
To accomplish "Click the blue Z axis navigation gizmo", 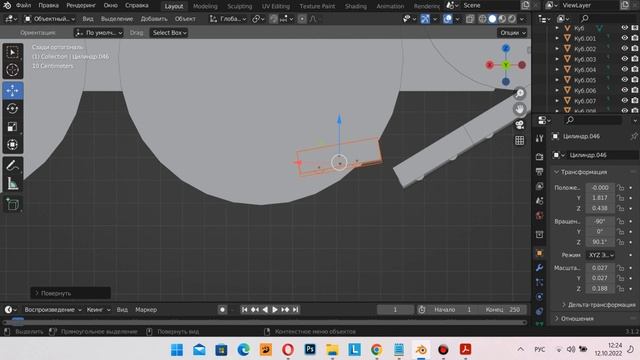I will [x=506, y=48].
